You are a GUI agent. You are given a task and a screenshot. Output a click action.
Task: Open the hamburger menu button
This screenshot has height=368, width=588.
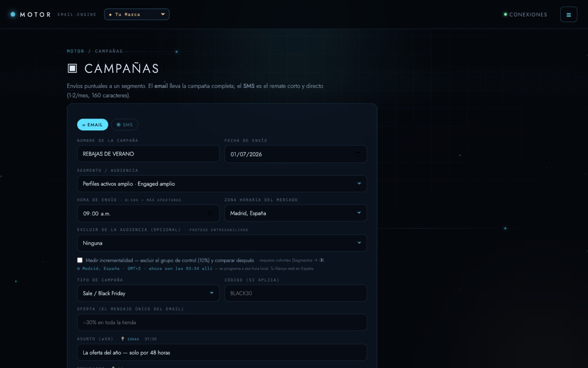pos(569,15)
